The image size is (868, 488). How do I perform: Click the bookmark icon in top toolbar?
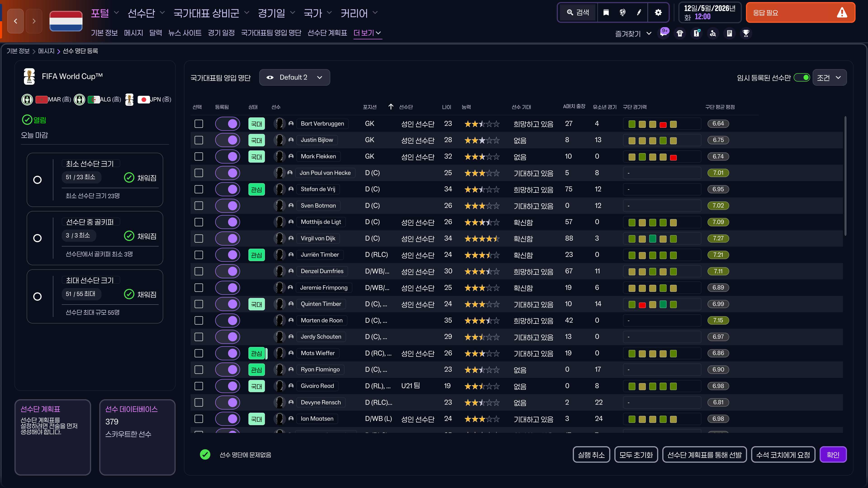point(606,13)
